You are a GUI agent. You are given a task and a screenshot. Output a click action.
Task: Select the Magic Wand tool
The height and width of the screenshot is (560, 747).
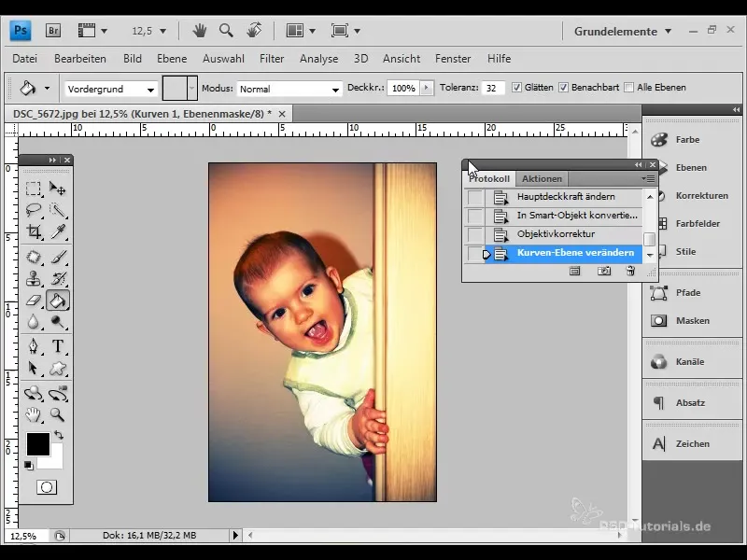(x=58, y=209)
